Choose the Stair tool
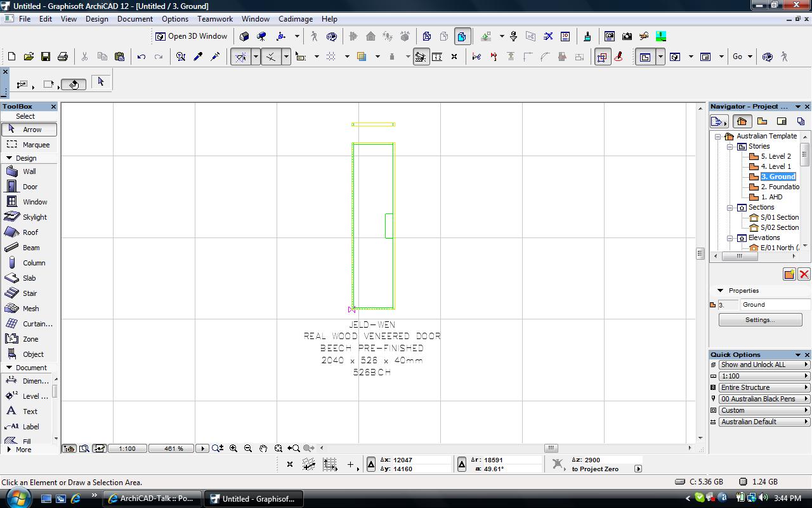Viewport: 812px width, 508px height. tap(29, 293)
